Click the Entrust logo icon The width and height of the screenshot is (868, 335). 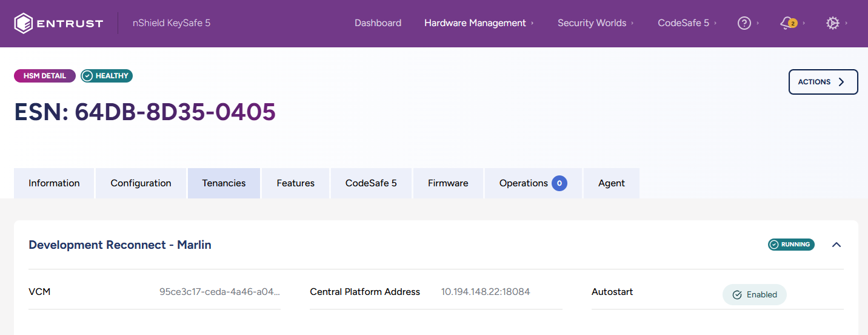click(23, 23)
